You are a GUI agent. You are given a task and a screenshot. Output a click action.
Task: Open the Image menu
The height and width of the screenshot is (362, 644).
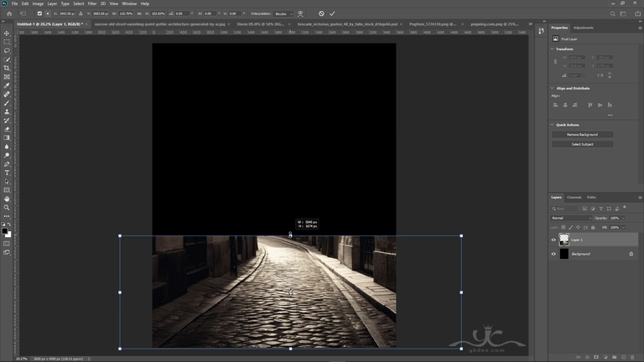[x=38, y=3]
